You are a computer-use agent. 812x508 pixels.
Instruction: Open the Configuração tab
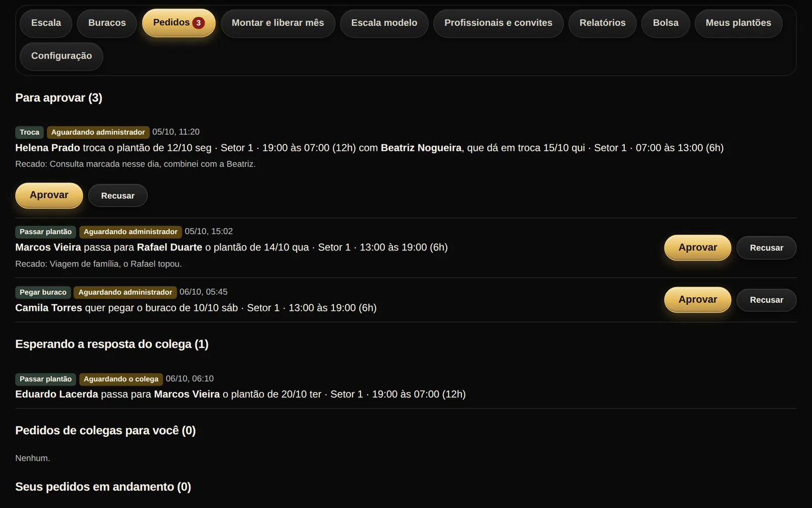61,56
